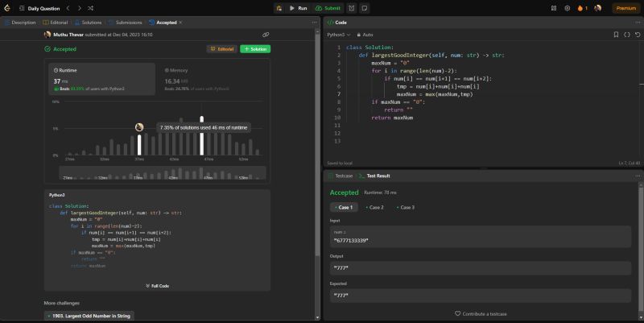Open Code panel more options ellipsis
This screenshot has width=644, height=323.
[638, 23]
